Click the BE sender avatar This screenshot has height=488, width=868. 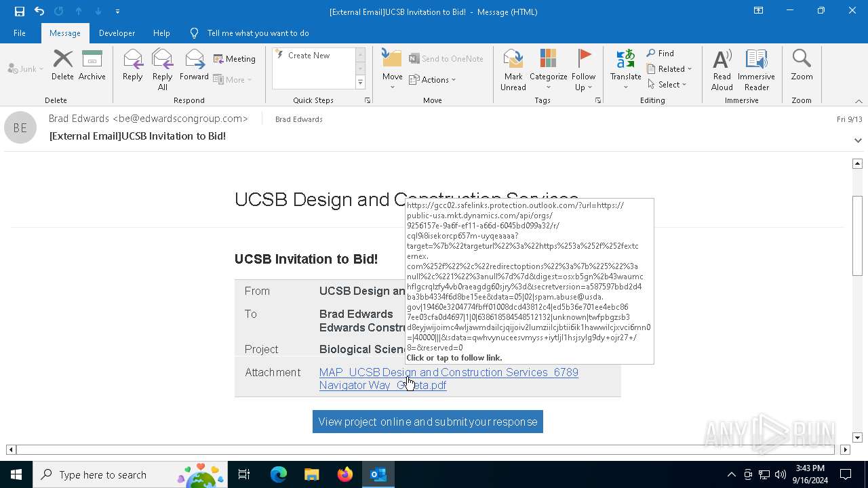click(20, 127)
